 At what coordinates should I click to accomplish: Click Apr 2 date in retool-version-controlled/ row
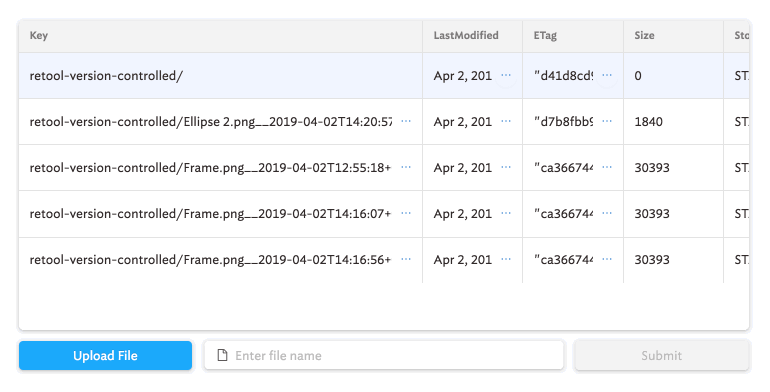(x=463, y=76)
